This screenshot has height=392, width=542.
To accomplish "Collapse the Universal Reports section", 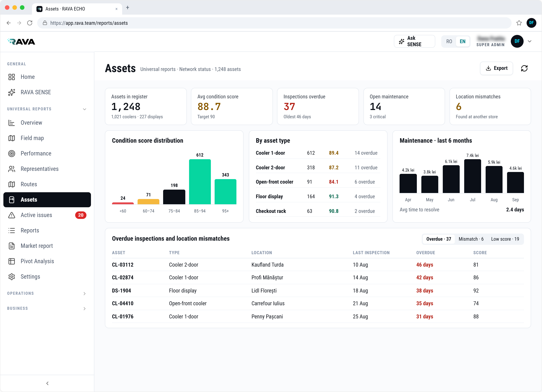I will tap(84, 109).
